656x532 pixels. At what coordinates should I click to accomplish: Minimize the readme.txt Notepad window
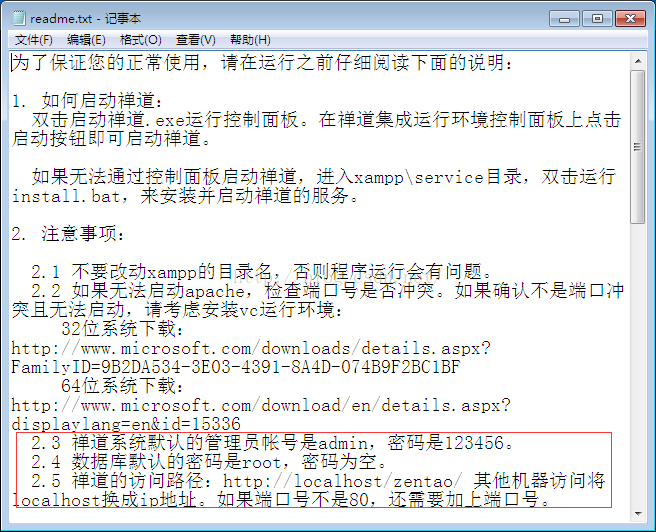564,19
